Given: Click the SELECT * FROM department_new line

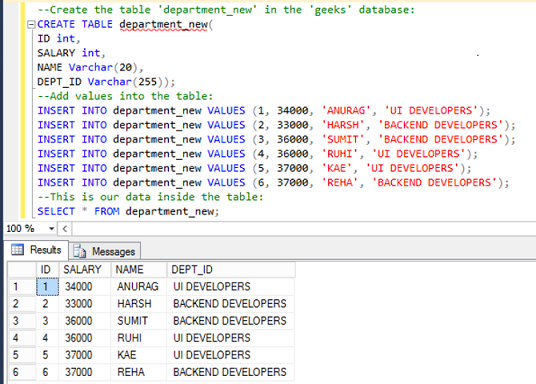Looking at the screenshot, I should click(128, 211).
